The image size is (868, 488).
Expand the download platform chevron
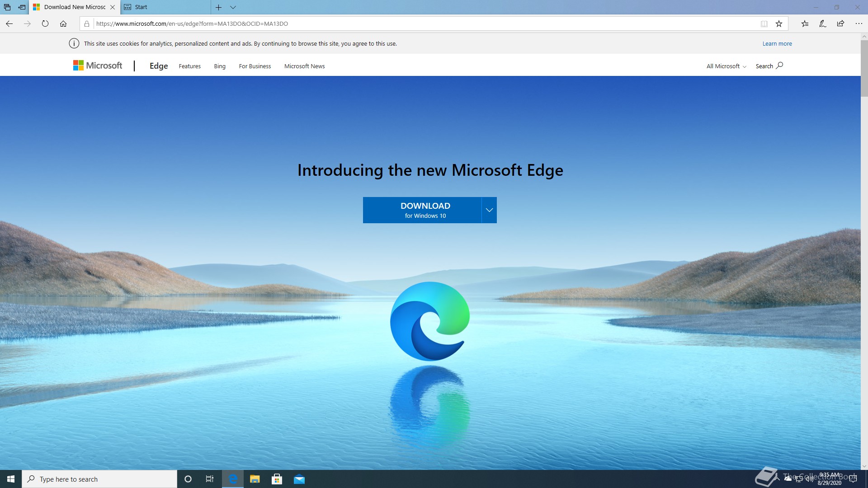click(x=489, y=210)
